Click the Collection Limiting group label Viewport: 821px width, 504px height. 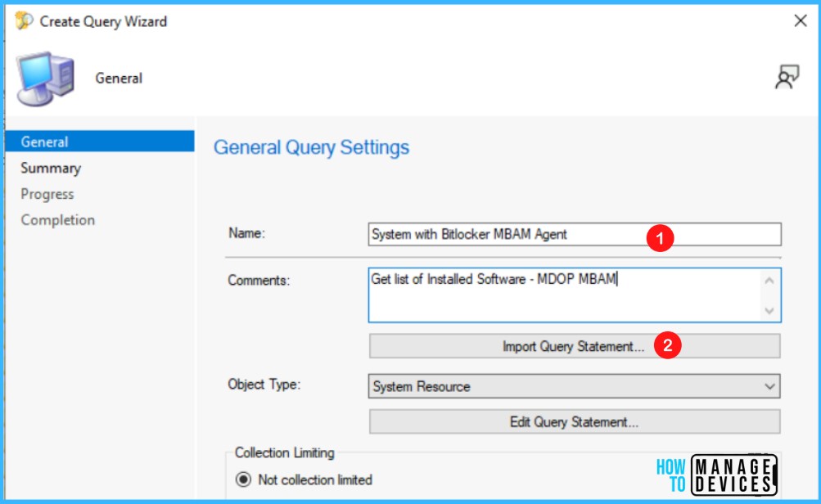click(x=284, y=452)
